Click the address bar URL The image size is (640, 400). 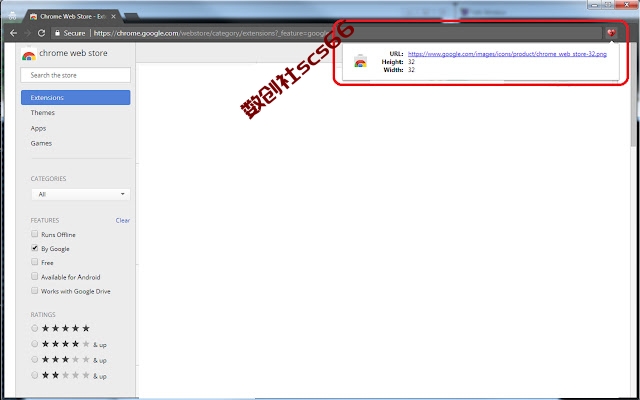tap(210, 33)
